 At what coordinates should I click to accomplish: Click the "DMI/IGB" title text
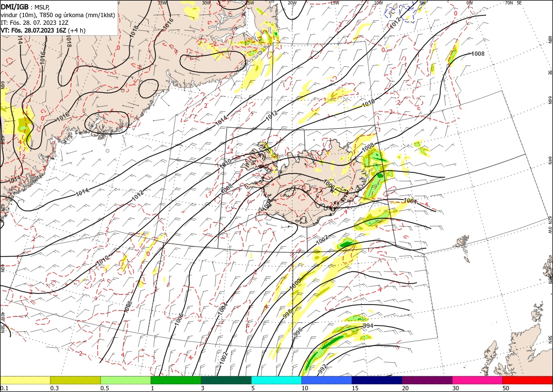pyautogui.click(x=14, y=7)
